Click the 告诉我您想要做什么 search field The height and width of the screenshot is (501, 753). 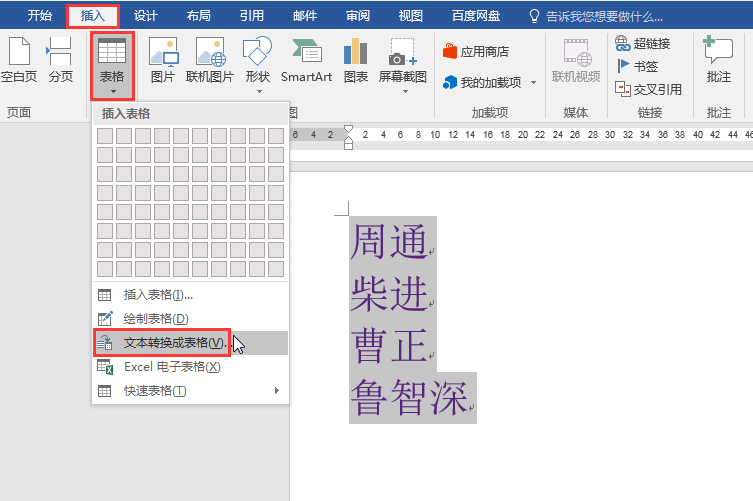[x=604, y=17]
